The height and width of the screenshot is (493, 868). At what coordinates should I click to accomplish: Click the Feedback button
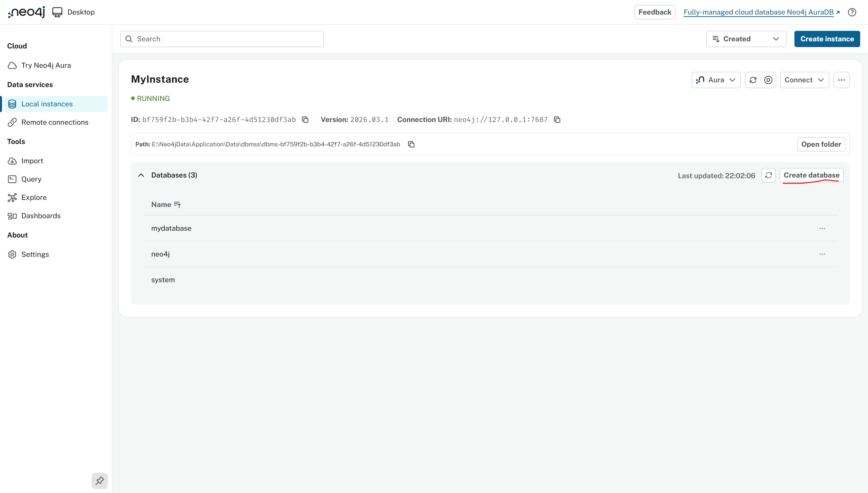click(x=655, y=12)
